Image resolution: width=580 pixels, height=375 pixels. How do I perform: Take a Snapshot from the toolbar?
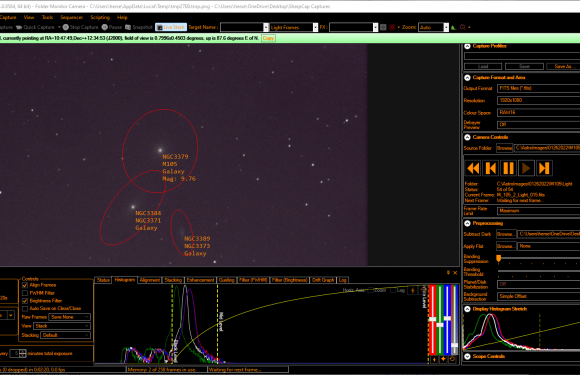(139, 27)
